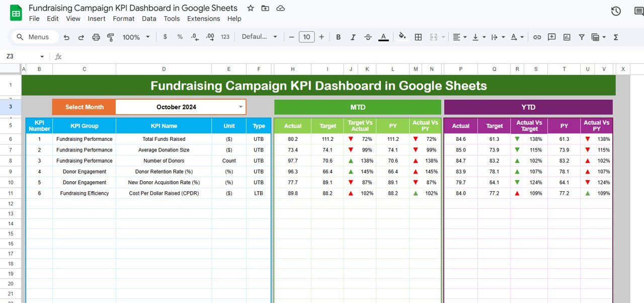Open the View menu
Image resolution: width=644 pixels, height=303 pixels.
73,19
